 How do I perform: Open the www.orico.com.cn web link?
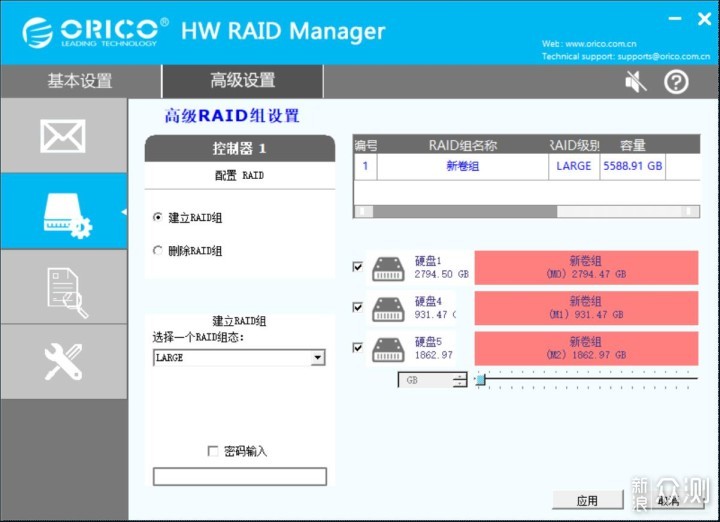click(x=601, y=44)
